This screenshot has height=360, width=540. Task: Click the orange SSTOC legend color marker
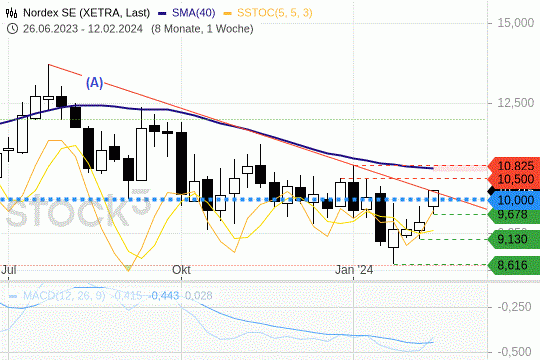pyautogui.click(x=227, y=13)
